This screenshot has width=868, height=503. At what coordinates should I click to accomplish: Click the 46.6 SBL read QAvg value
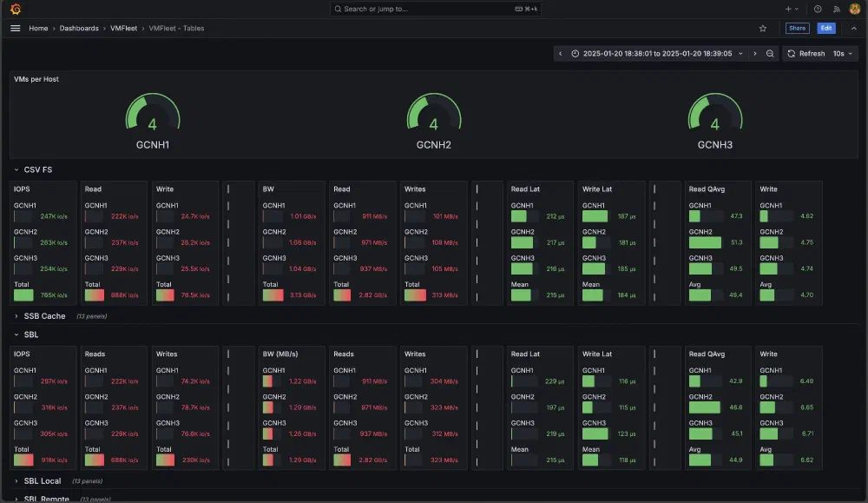point(736,407)
